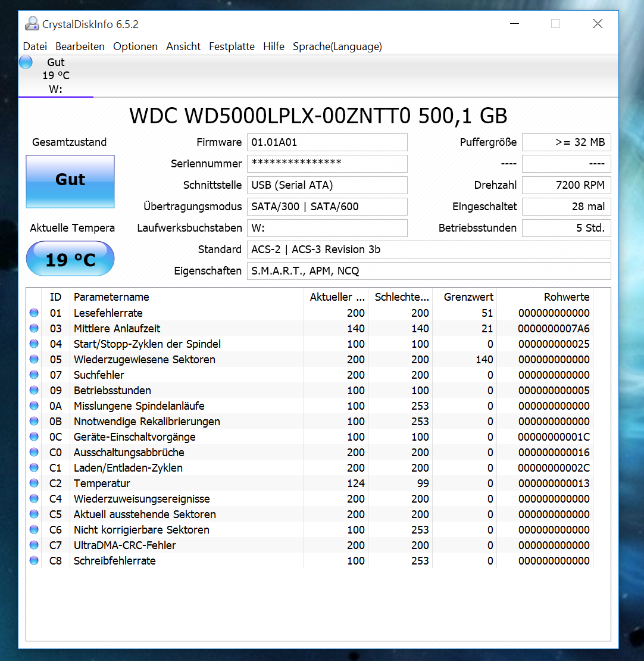Click the Rohwerte column header

click(x=545, y=297)
